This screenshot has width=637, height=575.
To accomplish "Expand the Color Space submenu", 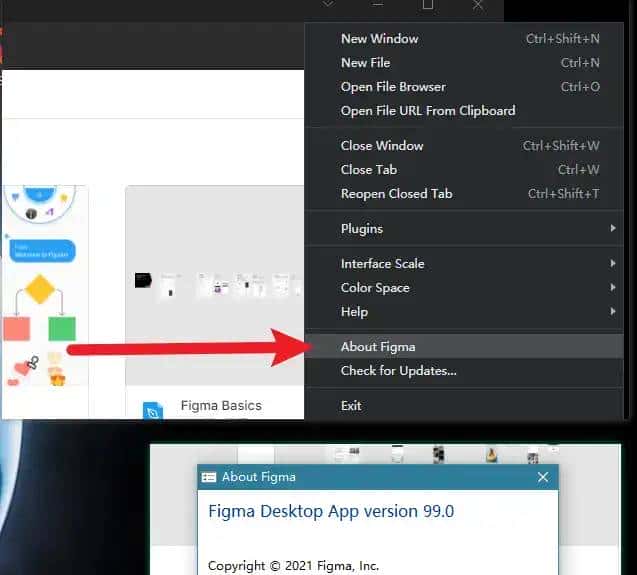I will coord(464,287).
